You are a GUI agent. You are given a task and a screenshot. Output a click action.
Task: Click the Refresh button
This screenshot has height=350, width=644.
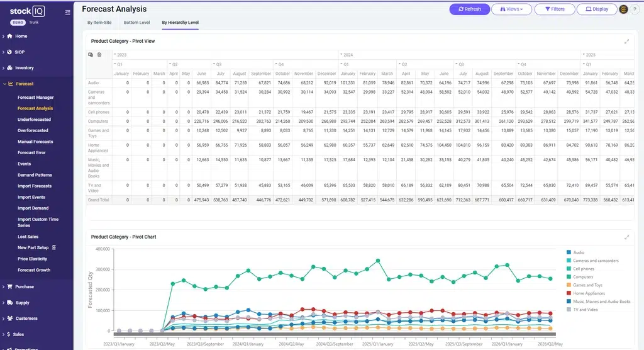[x=469, y=9]
